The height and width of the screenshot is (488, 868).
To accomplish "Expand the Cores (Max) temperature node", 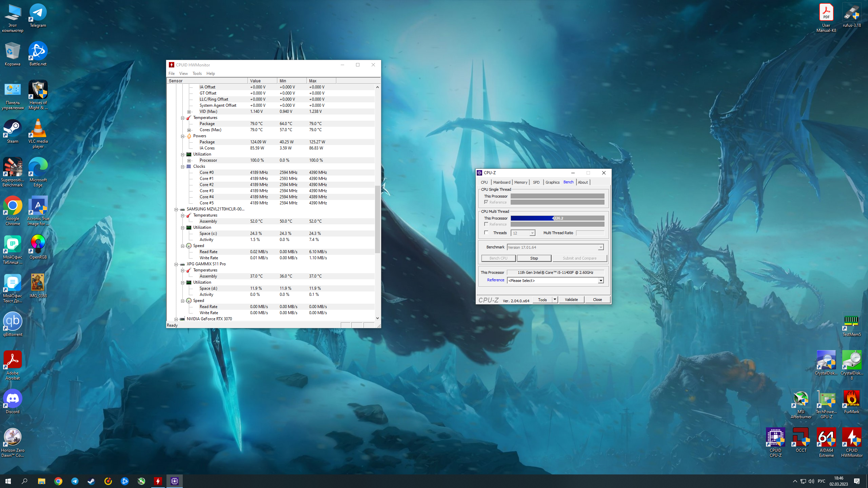I will pos(189,130).
